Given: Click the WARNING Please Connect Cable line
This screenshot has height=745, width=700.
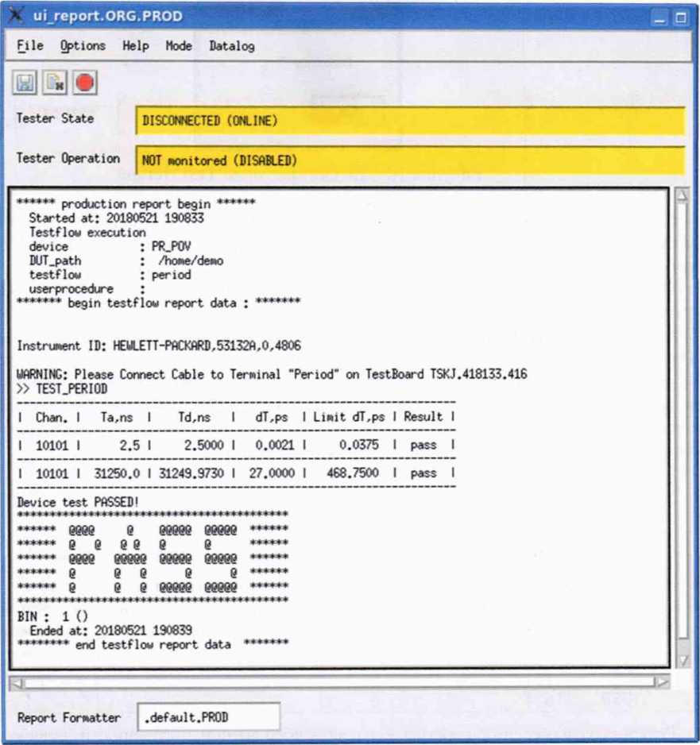Looking at the screenshot, I should pos(272,374).
